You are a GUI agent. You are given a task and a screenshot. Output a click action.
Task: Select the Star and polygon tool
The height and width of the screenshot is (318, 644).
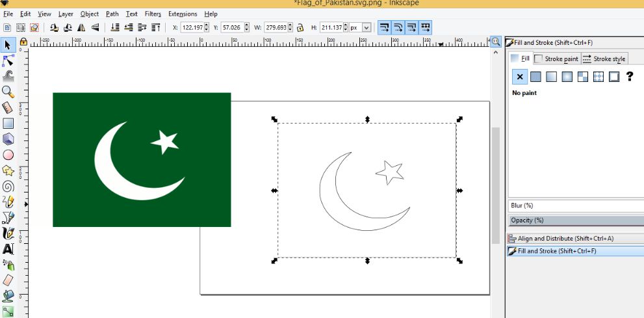(8, 170)
